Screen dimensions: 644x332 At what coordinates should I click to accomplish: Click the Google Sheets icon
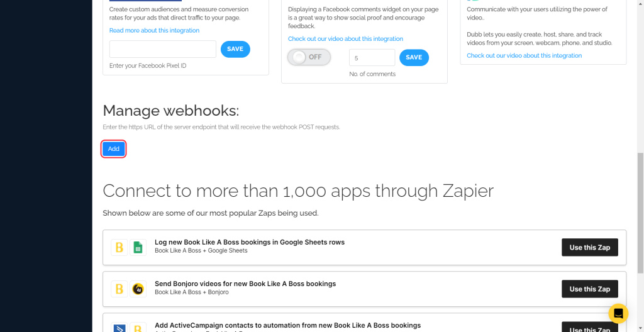point(138,248)
